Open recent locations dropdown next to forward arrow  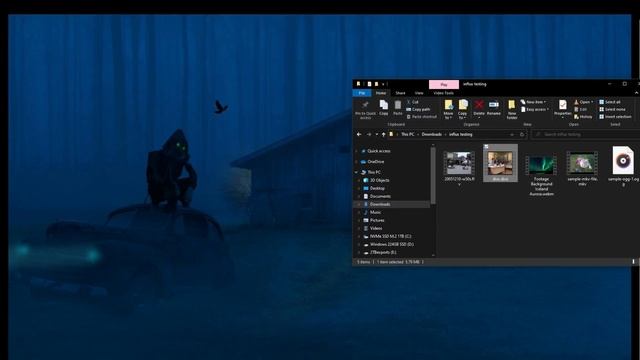pyautogui.click(x=376, y=134)
